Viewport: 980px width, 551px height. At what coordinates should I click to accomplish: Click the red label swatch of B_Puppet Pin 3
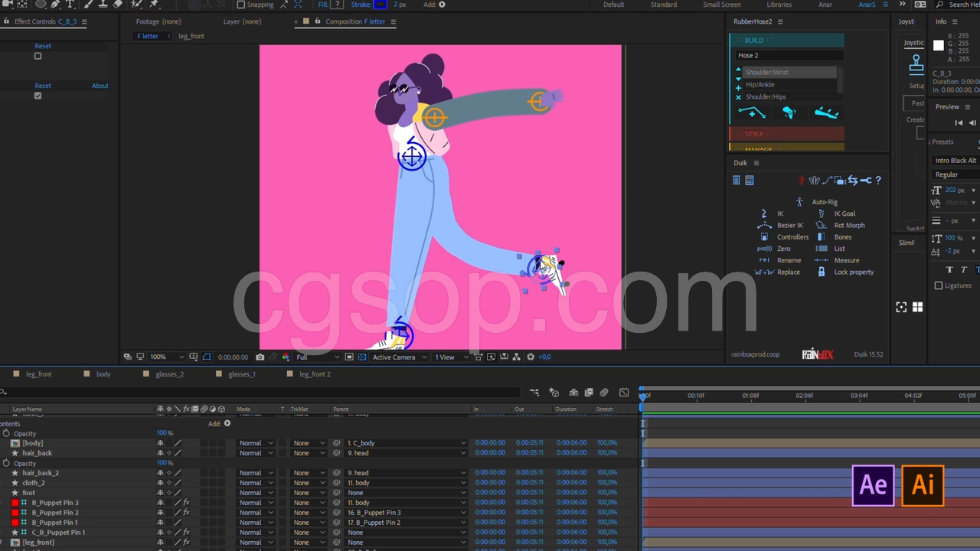(x=15, y=503)
